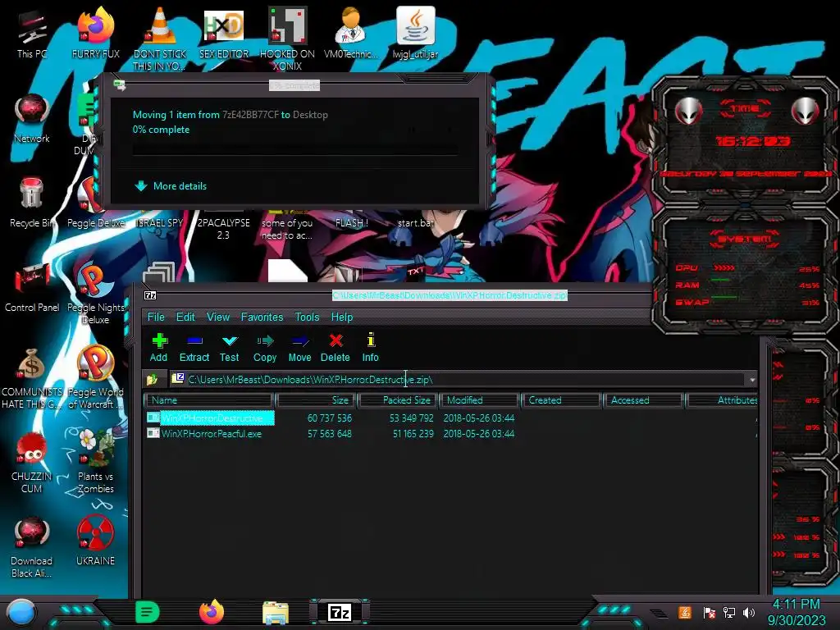
Task: Open the Edit menu in 7-Zip
Action: [185, 317]
